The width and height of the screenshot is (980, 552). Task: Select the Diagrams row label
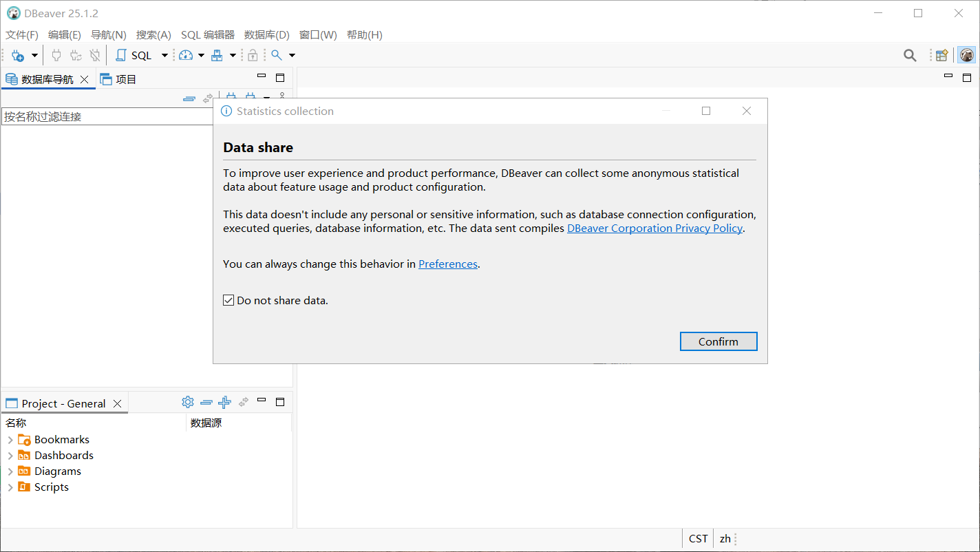(58, 471)
